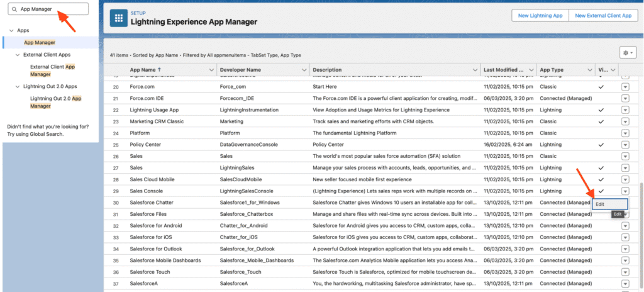Click the Salesforce Touch app name
The height and width of the screenshot is (292, 644).
(150, 272)
